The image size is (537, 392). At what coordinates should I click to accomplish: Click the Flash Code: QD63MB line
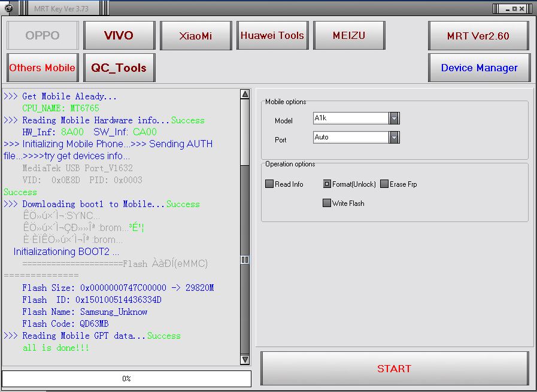[x=65, y=324]
